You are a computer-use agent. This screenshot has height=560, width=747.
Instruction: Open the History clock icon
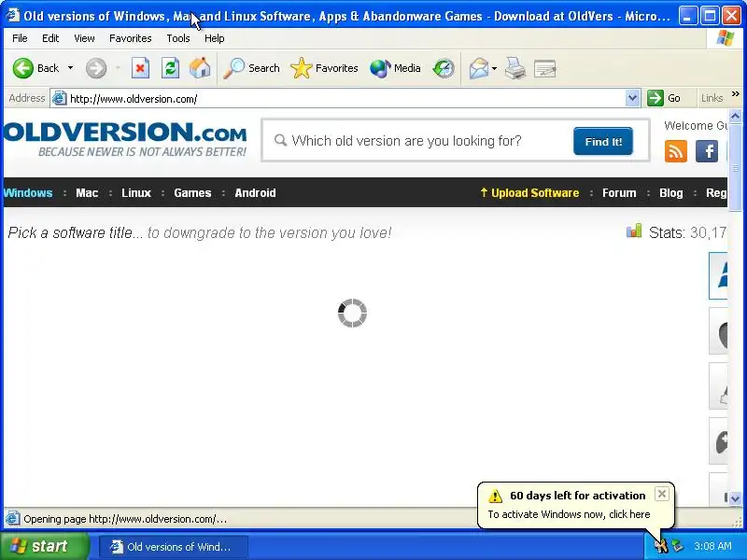(444, 68)
